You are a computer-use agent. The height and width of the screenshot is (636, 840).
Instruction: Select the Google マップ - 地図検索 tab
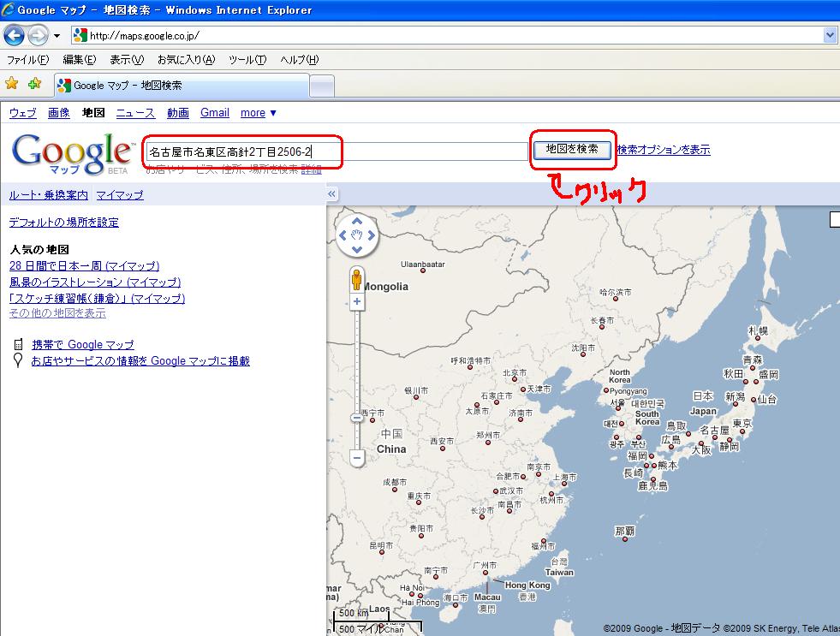(x=182, y=85)
